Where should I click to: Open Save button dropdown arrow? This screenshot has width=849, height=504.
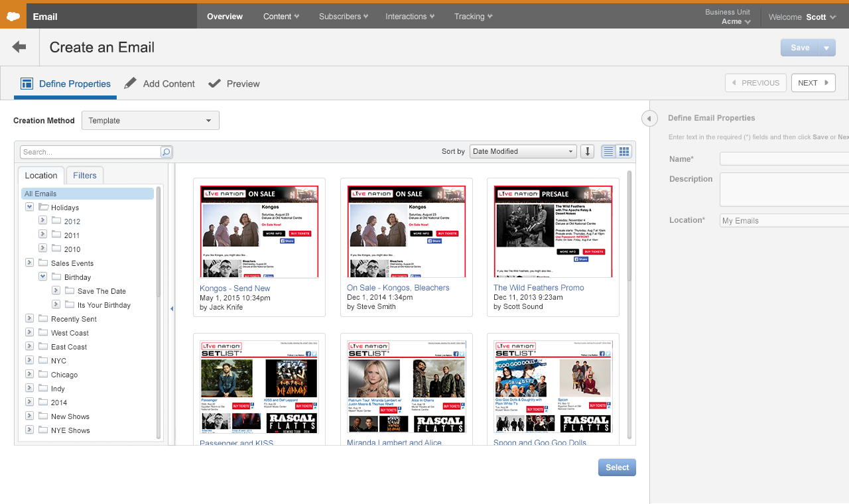click(826, 48)
